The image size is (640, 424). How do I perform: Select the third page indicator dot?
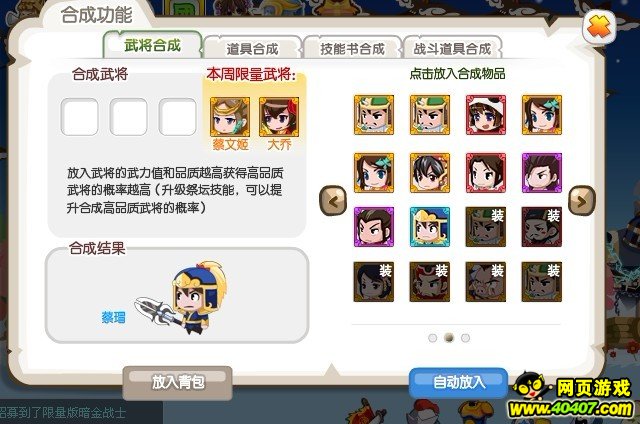(465, 338)
